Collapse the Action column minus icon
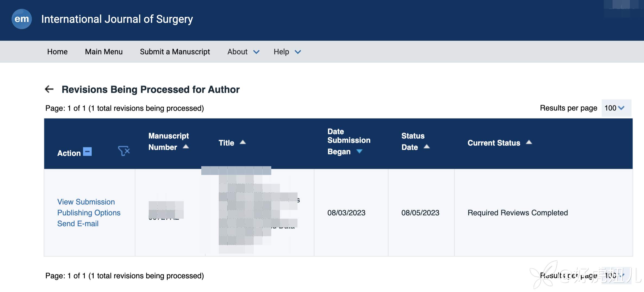644x292 pixels. coord(87,152)
